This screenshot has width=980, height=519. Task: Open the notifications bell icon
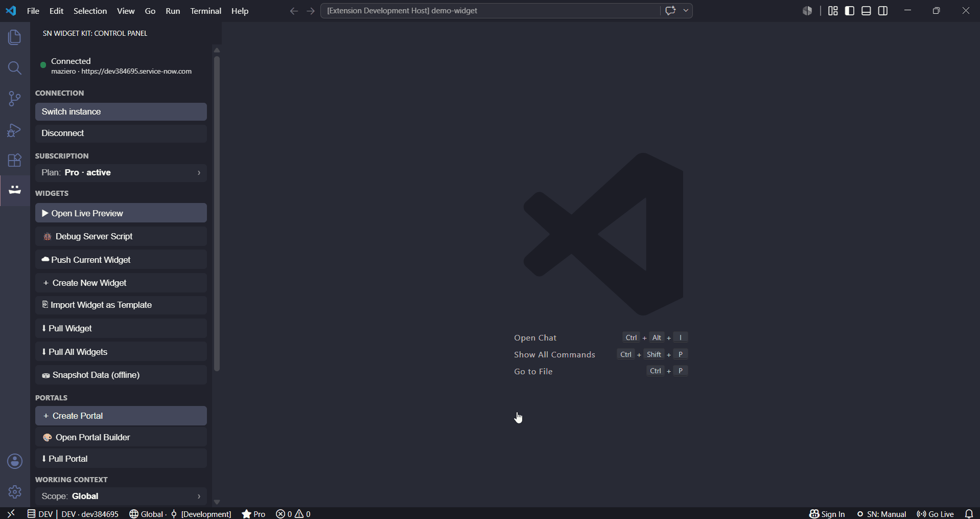pos(969,513)
